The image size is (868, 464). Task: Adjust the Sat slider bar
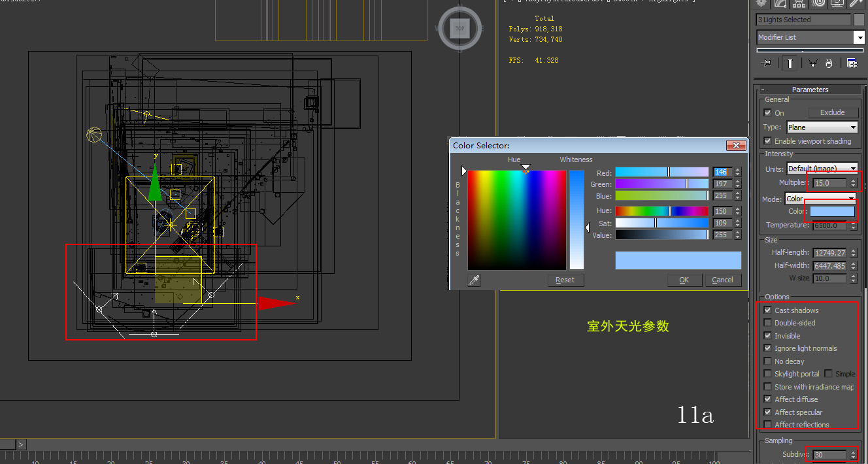[661, 223]
